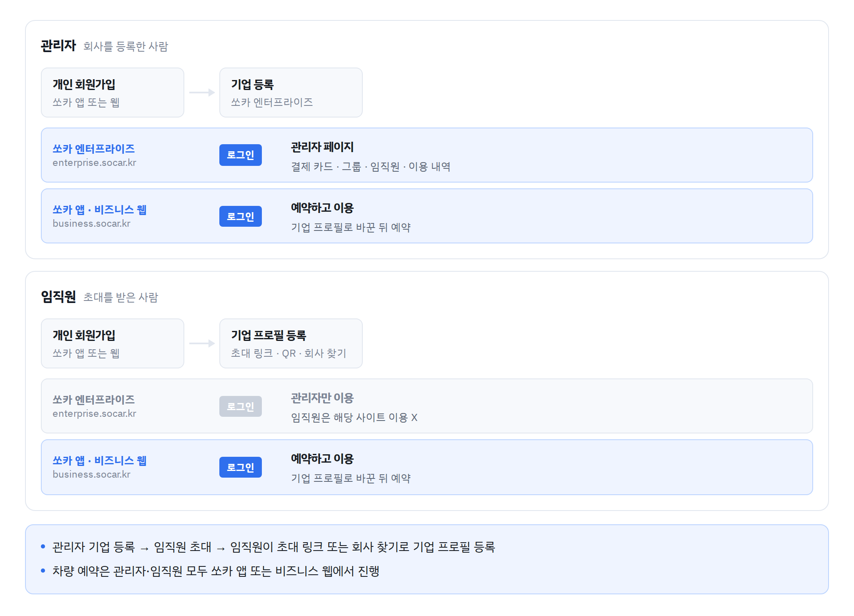Click text 회사를 등록한 사람
The height and width of the screenshot is (616, 854).
click(x=126, y=46)
